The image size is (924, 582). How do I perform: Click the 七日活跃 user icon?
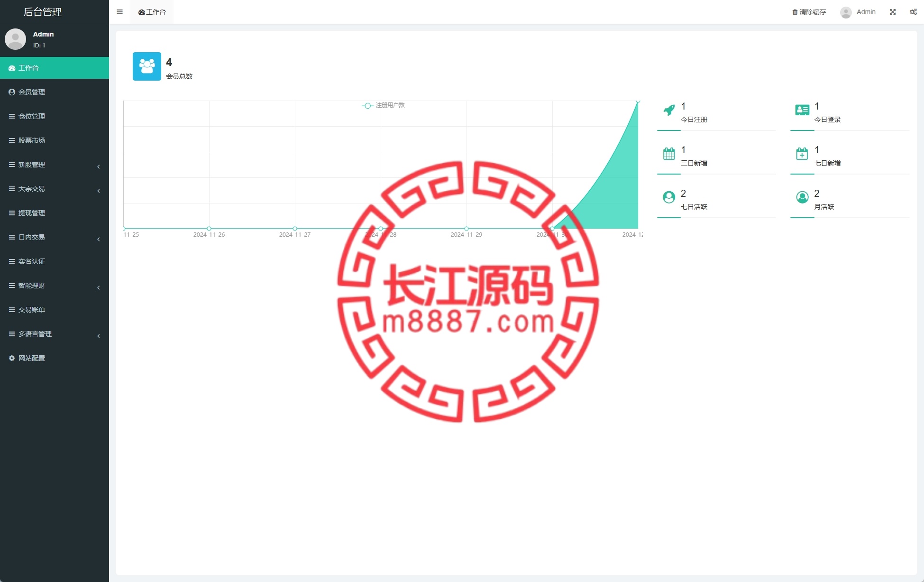669,197
